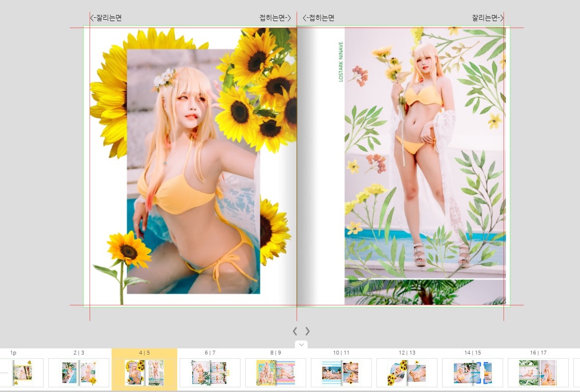The image size is (580, 392).
Task: Jump to the 6 | 7 spread thumbnail
Action: [210, 373]
